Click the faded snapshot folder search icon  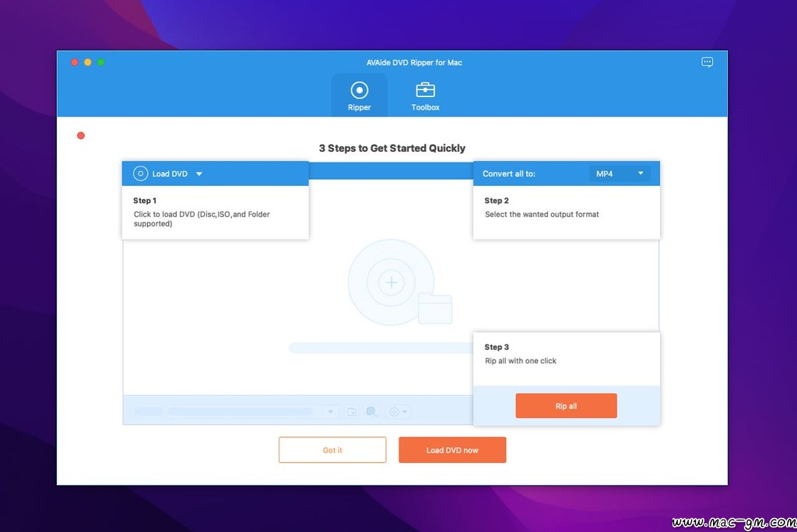click(x=371, y=411)
